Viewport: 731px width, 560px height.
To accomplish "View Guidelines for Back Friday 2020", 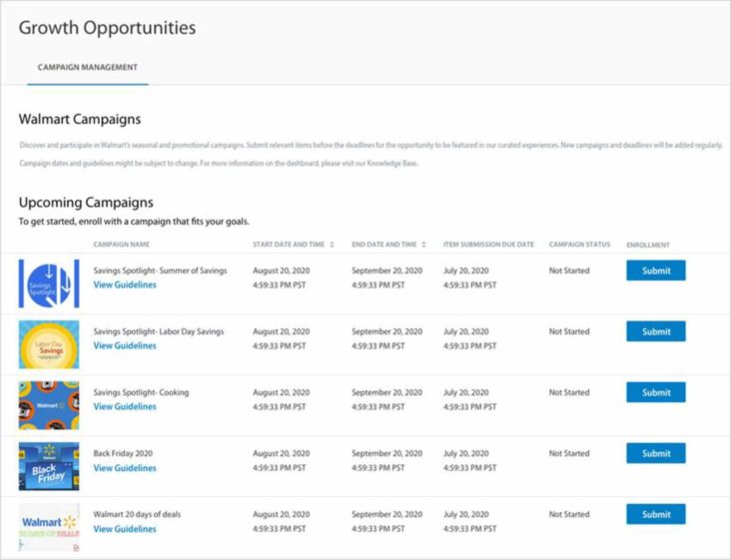I will click(x=125, y=468).
